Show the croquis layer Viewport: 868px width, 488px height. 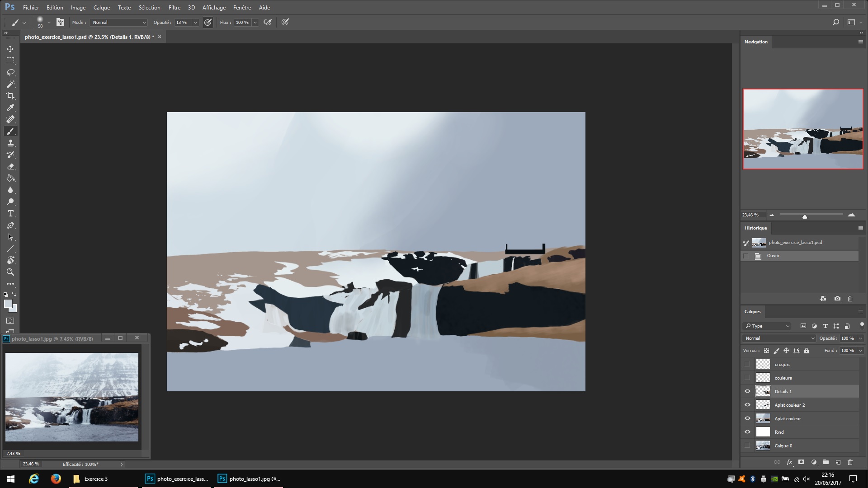(x=747, y=364)
